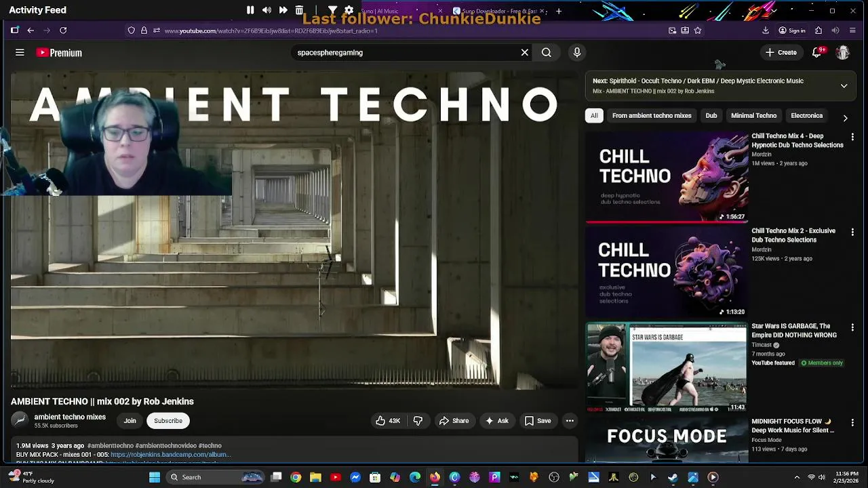The image size is (868, 488).
Task: Open options for Star Wars IS GARBAGE
Action: pos(852,327)
